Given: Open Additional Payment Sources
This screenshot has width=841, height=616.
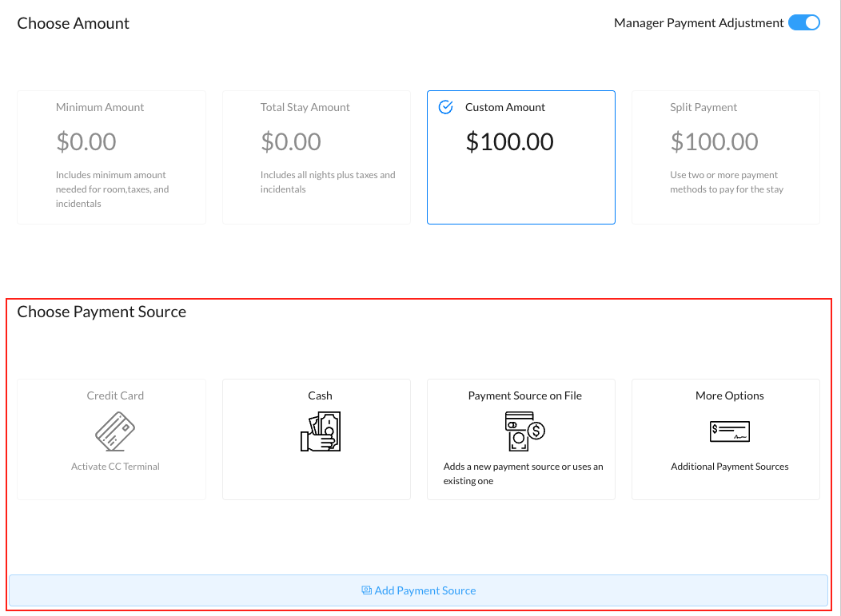Looking at the screenshot, I should click(x=729, y=467).
